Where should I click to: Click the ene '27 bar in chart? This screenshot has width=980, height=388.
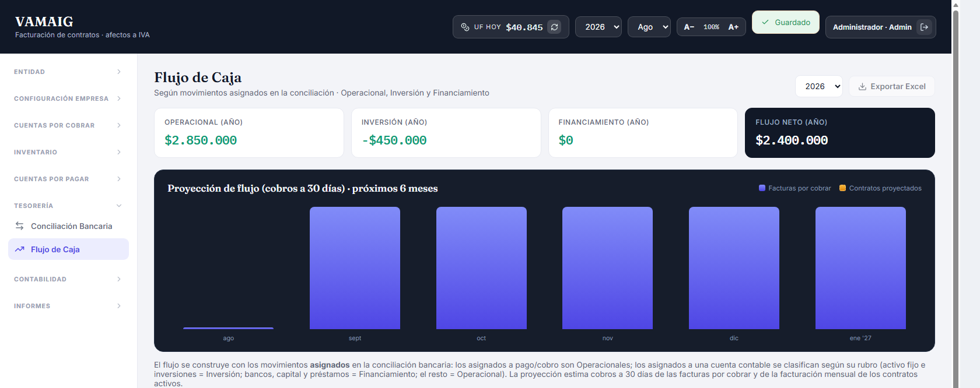pyautogui.click(x=860, y=268)
